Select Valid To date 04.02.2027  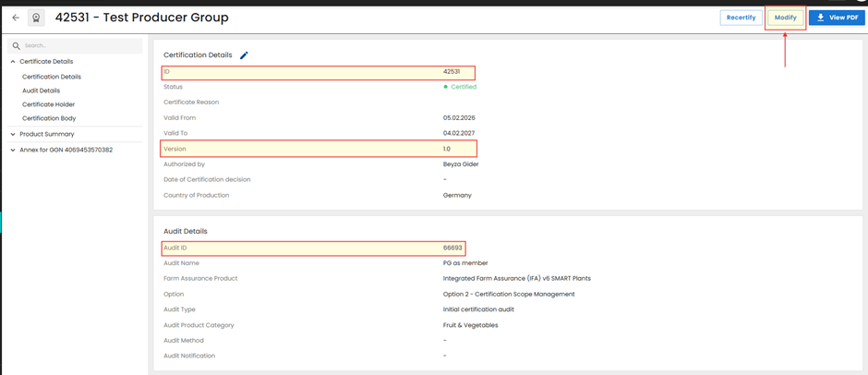459,134
